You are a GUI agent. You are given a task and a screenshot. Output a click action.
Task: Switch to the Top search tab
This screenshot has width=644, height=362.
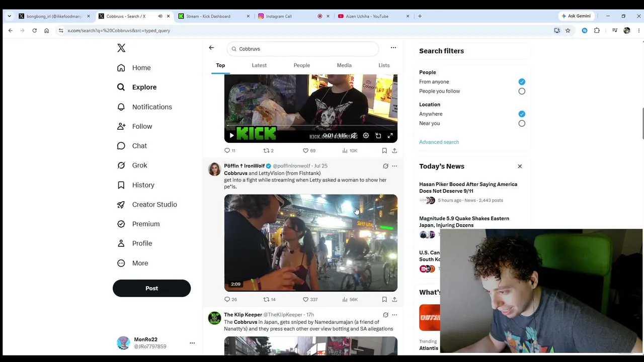click(x=220, y=65)
